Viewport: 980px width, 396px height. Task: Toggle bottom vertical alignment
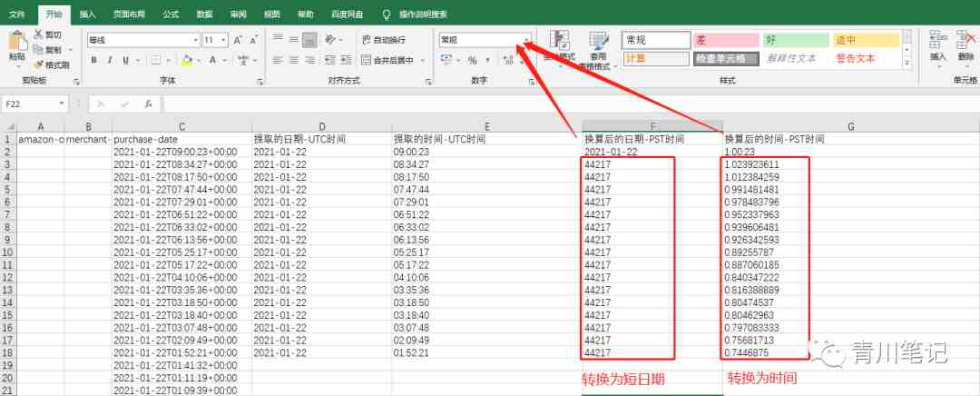[x=309, y=40]
